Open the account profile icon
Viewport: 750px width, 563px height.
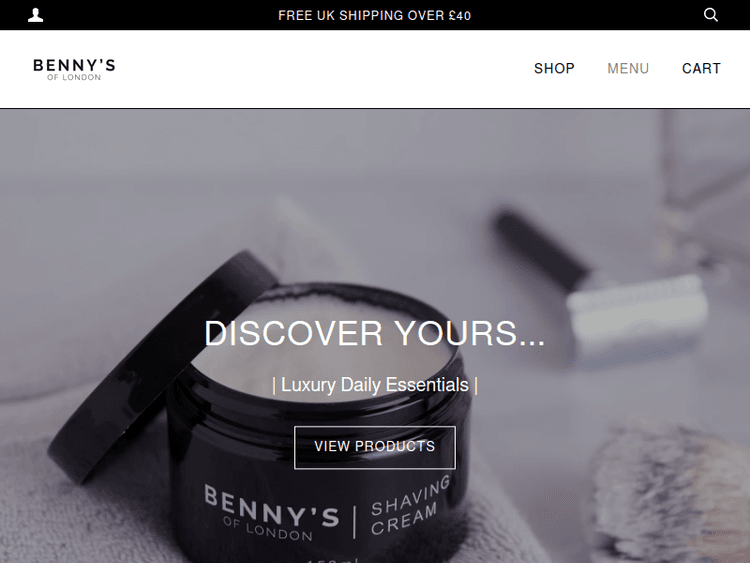tap(35, 15)
